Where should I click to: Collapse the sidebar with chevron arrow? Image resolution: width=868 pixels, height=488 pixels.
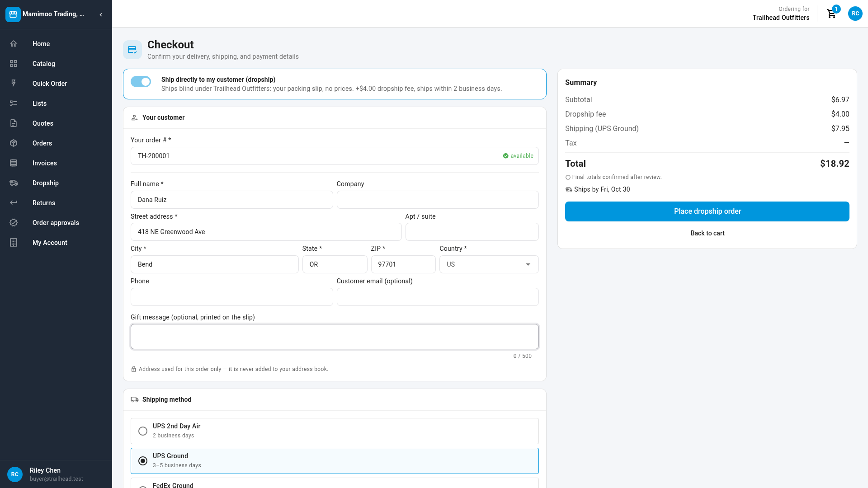[101, 14]
